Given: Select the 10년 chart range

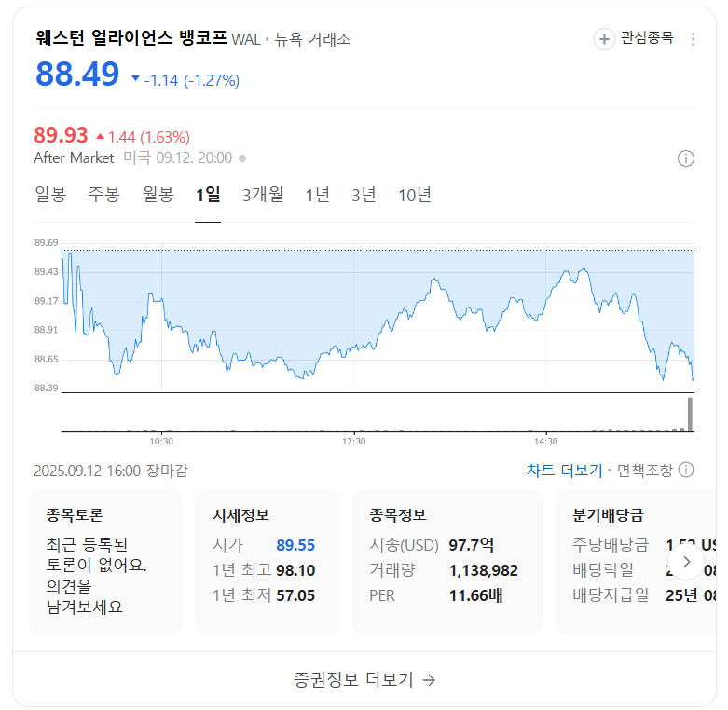Looking at the screenshot, I should click(x=415, y=195).
